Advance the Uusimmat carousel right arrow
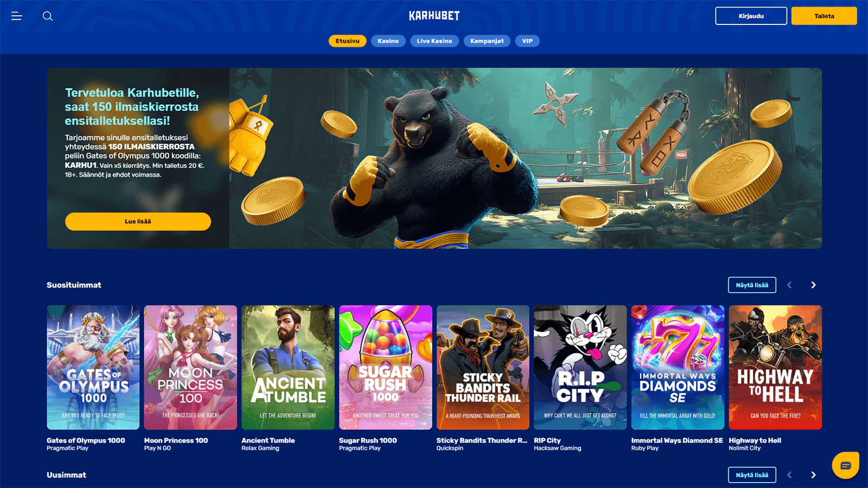Viewport: 868px width, 488px height. pos(813,475)
